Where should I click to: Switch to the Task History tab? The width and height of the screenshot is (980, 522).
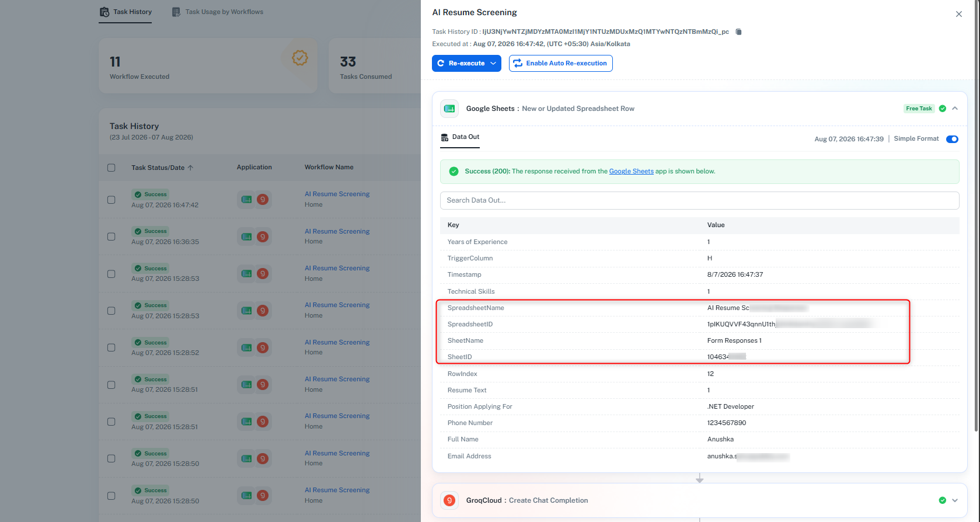pyautogui.click(x=125, y=12)
